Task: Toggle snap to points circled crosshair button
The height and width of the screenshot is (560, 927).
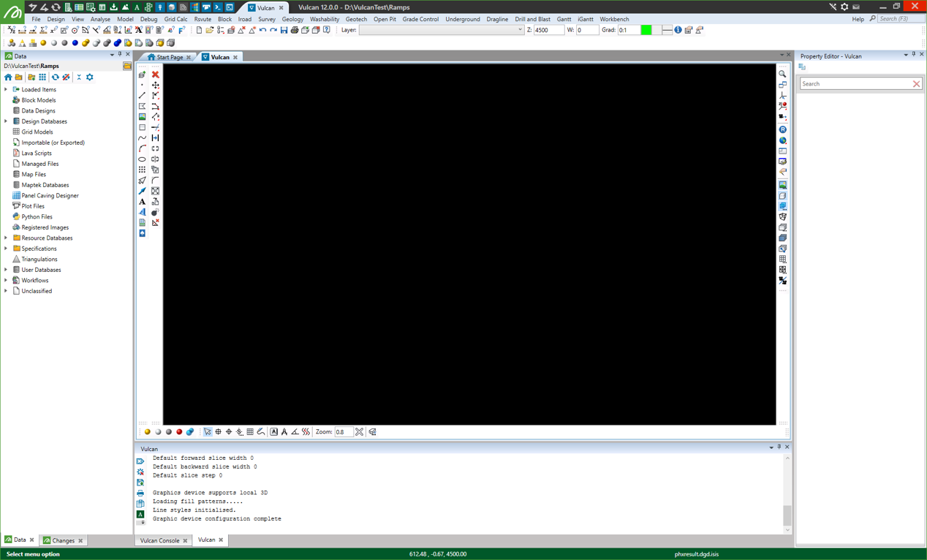Action: click(x=229, y=432)
